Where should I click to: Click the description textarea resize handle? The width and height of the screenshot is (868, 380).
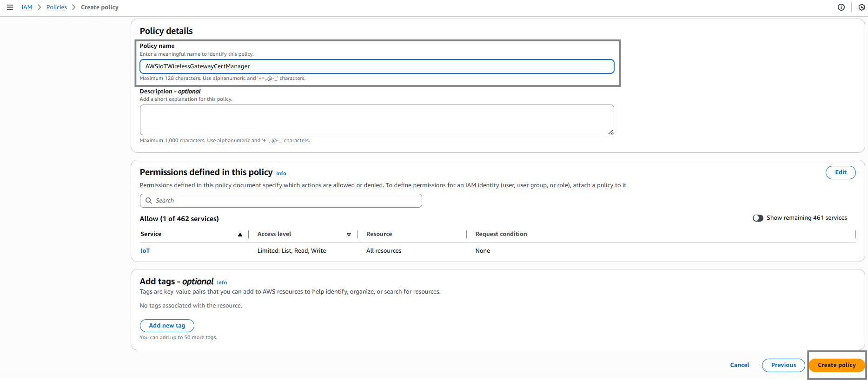click(611, 132)
